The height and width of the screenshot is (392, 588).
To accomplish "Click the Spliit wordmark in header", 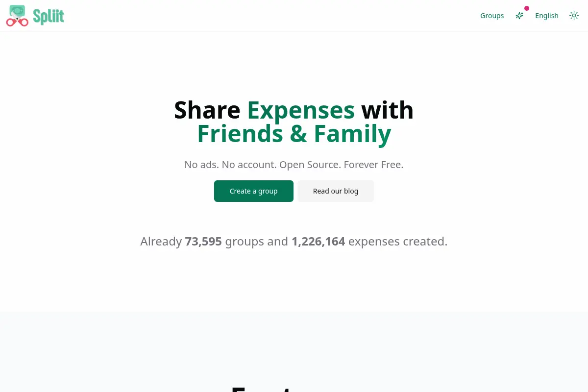I will 49,16.
